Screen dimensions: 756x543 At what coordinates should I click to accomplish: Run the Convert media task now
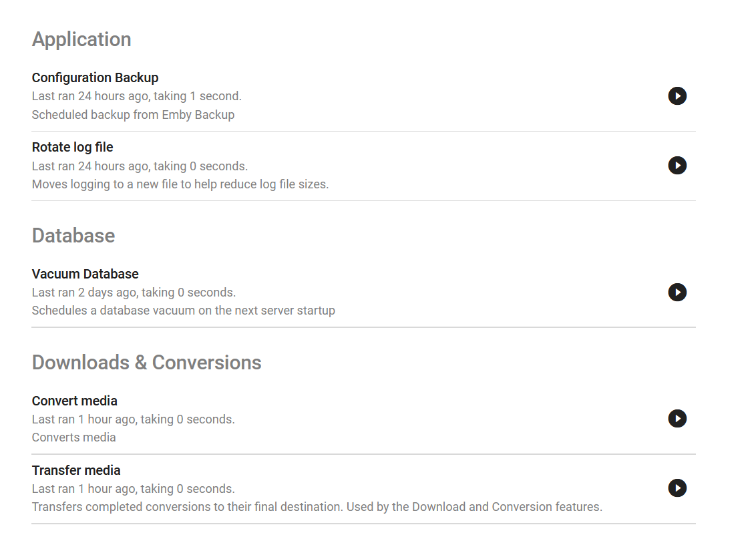pyautogui.click(x=677, y=419)
